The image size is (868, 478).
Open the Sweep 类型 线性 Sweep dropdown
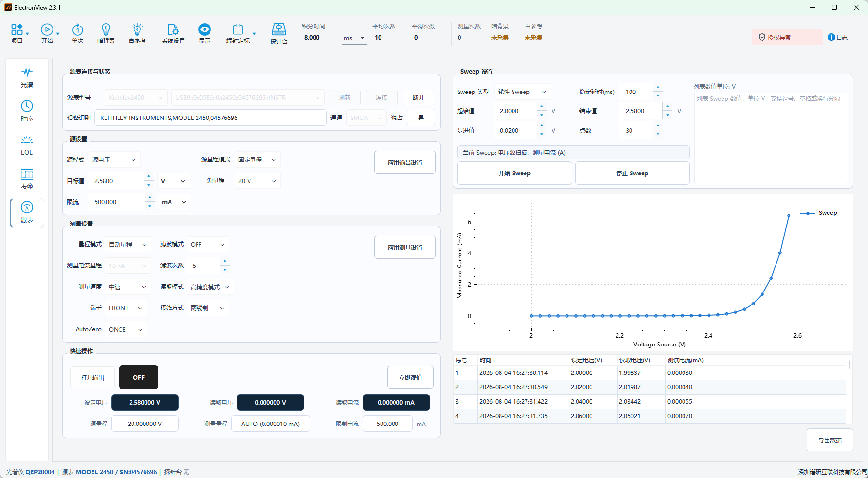pos(522,92)
